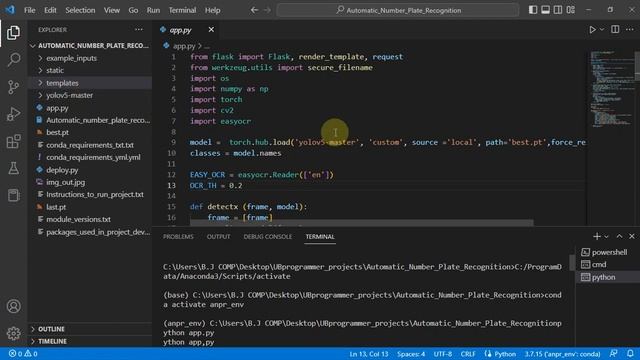Create new terminal with plus icon
Image resolution: width=640 pixels, height=360 pixels.
597,236
